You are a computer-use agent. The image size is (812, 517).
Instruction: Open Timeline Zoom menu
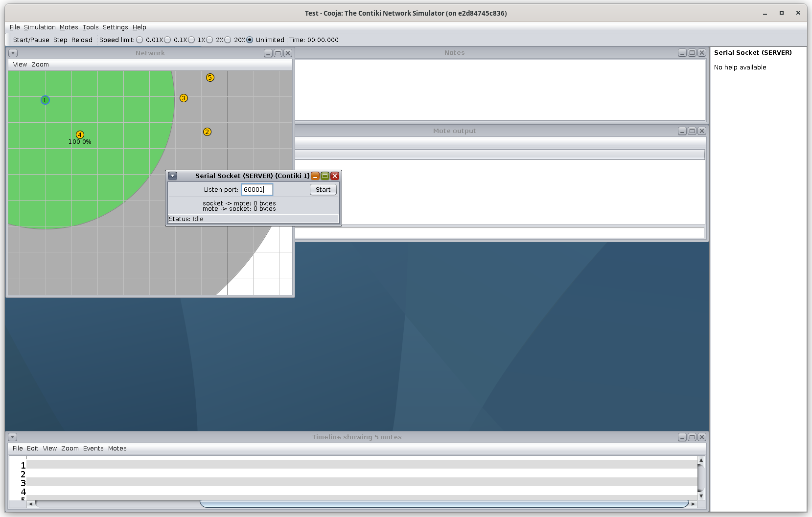tap(70, 449)
